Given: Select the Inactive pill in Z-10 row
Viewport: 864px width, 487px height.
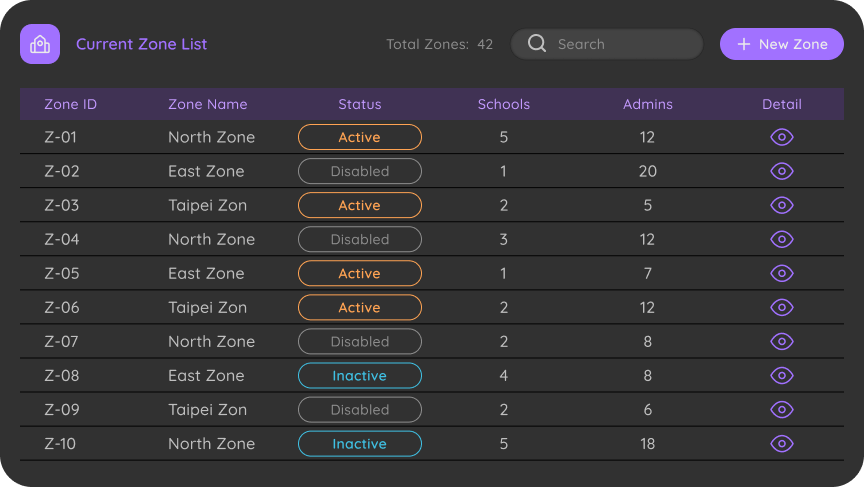Looking at the screenshot, I should point(360,443).
